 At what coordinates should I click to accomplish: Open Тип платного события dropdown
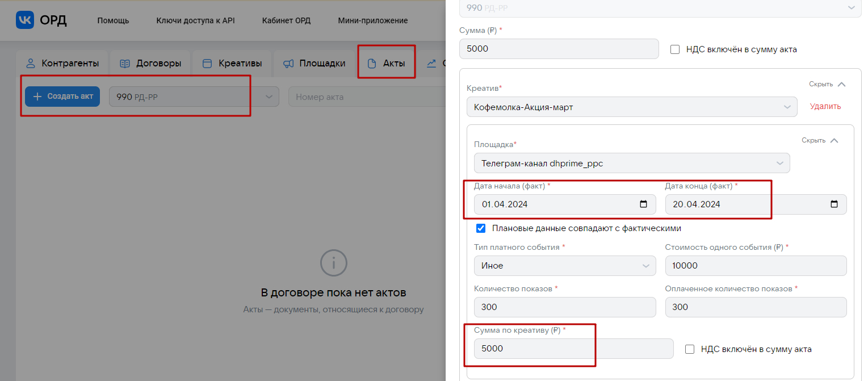564,266
